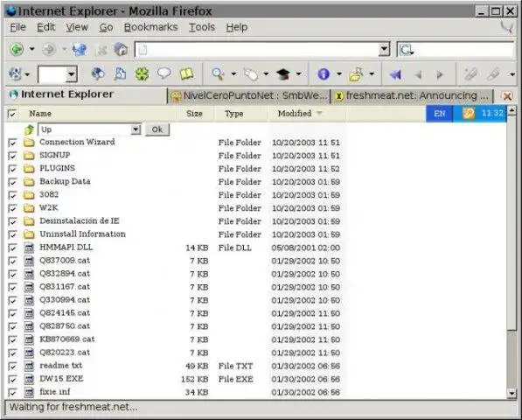The width and height of the screenshot is (522, 420).
Task: Click the blue information circle icon
Action: click(324, 74)
